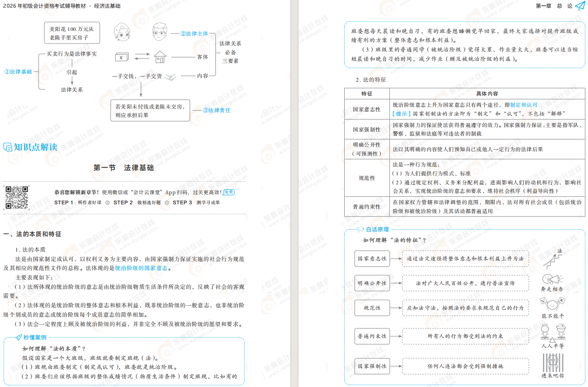Click the house icon in the diagram

click(x=160, y=57)
